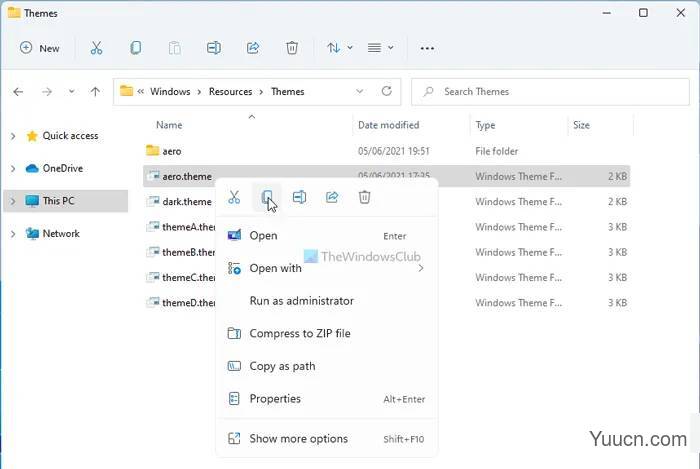Click the Rename icon in the top toolbar
Viewport: 700px width, 469px height.
coord(213,48)
